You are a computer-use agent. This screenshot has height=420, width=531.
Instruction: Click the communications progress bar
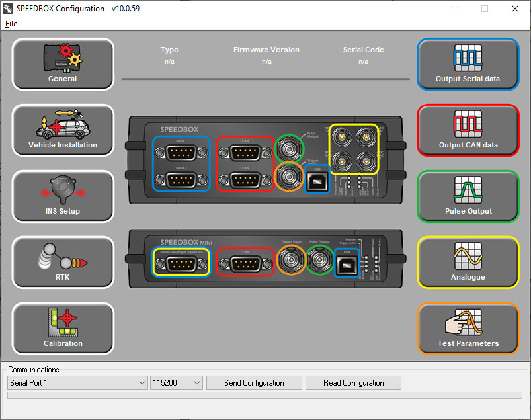(265, 396)
